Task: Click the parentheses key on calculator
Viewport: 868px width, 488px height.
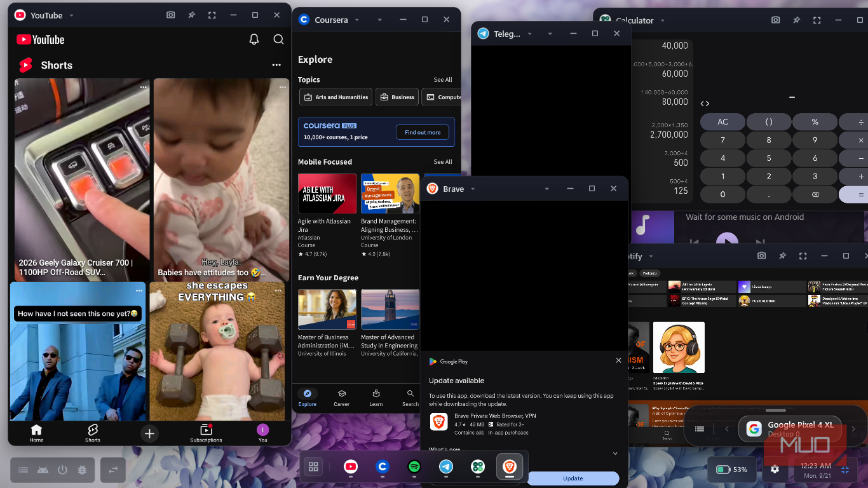Action: click(x=769, y=122)
